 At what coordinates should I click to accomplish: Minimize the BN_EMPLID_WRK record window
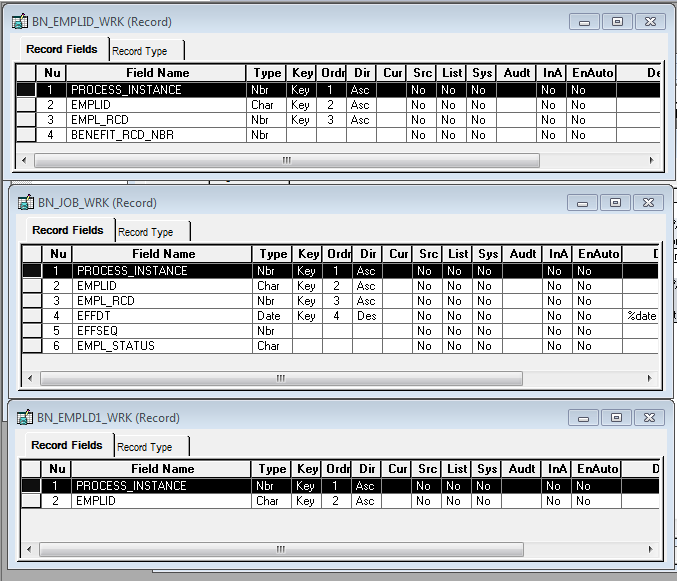click(x=584, y=22)
